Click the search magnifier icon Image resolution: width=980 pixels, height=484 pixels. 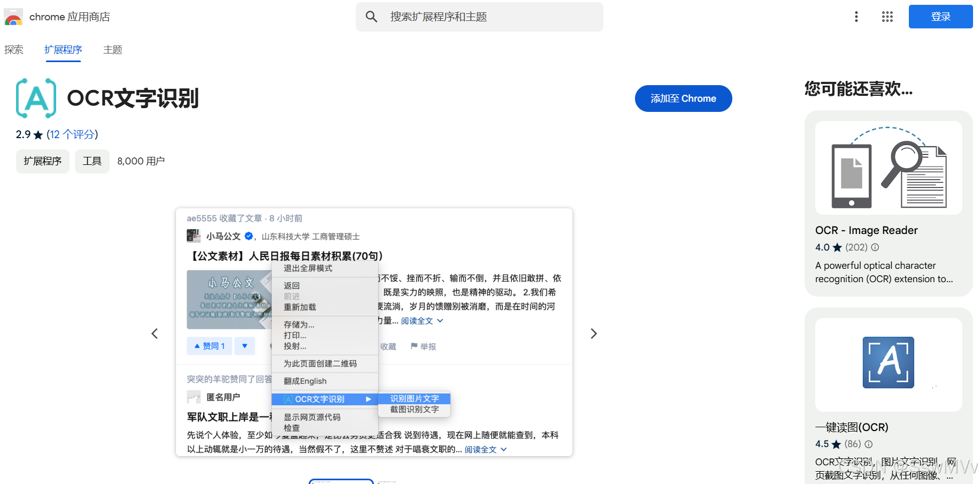tap(371, 17)
